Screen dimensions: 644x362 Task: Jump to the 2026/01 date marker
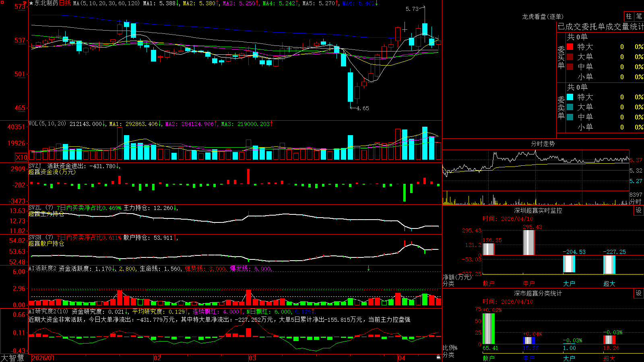point(43,358)
